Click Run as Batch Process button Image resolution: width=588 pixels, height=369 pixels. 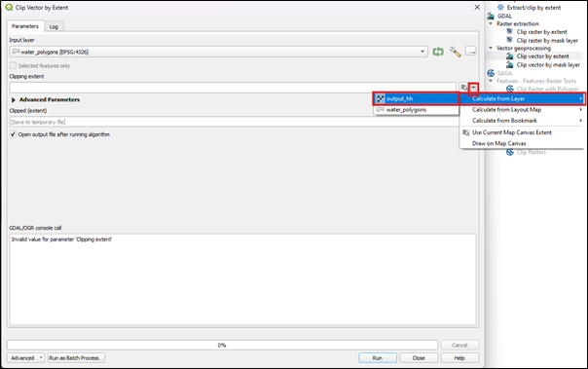(x=76, y=357)
